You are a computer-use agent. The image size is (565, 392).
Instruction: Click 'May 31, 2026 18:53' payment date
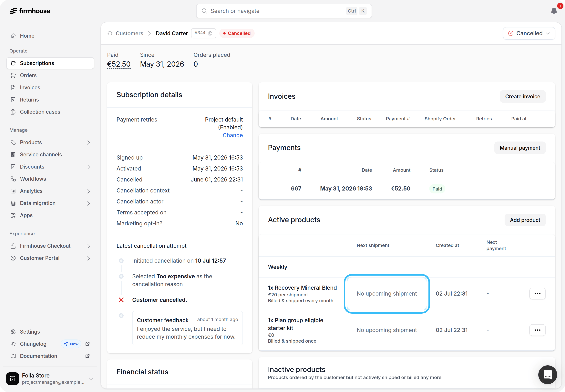(346, 189)
